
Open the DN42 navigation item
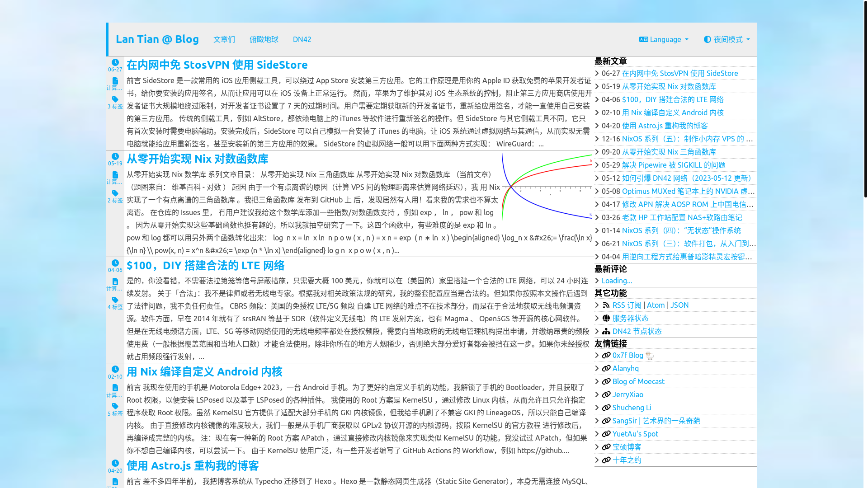[302, 39]
